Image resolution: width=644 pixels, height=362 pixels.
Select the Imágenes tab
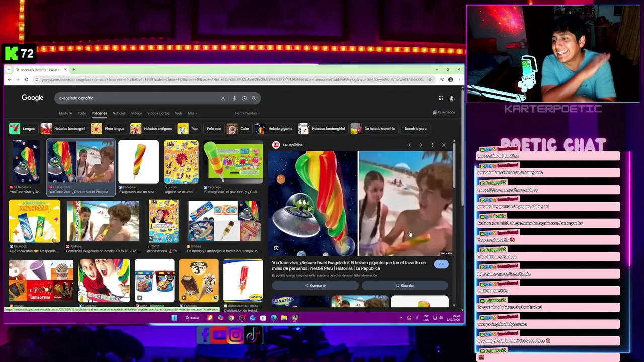point(99,113)
